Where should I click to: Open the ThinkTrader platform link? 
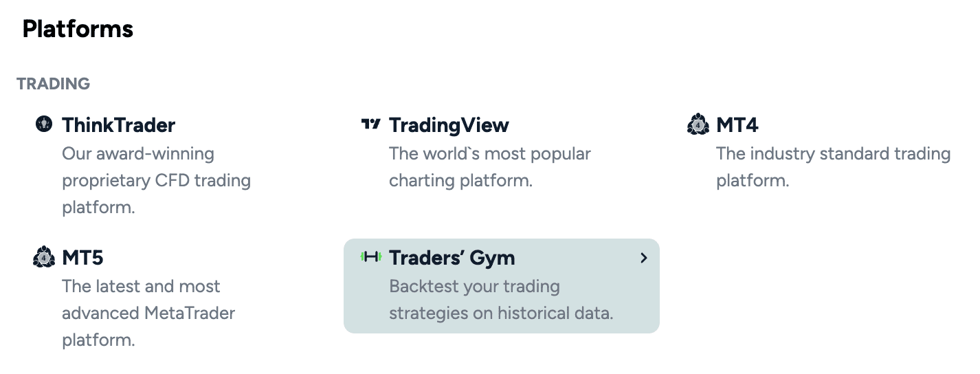point(119,125)
